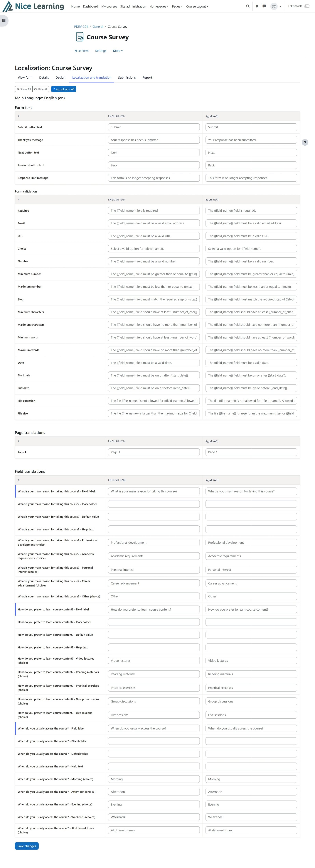Edit Arabic Thank you message field
Screen dimensions: 315x868
point(251,140)
